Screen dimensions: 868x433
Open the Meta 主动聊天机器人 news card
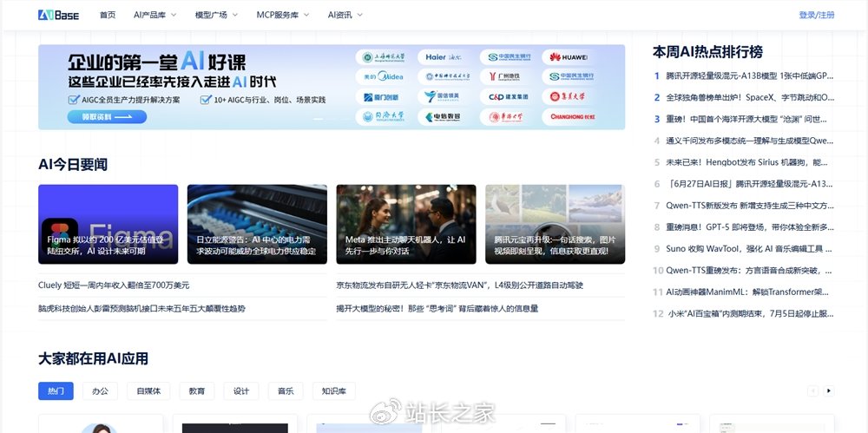tap(405, 224)
